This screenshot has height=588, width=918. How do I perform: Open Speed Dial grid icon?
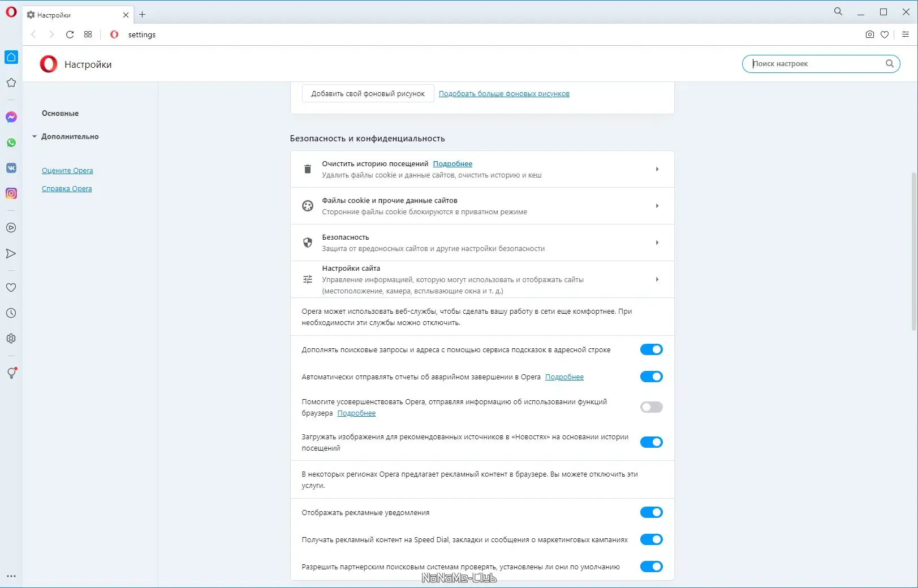point(88,34)
